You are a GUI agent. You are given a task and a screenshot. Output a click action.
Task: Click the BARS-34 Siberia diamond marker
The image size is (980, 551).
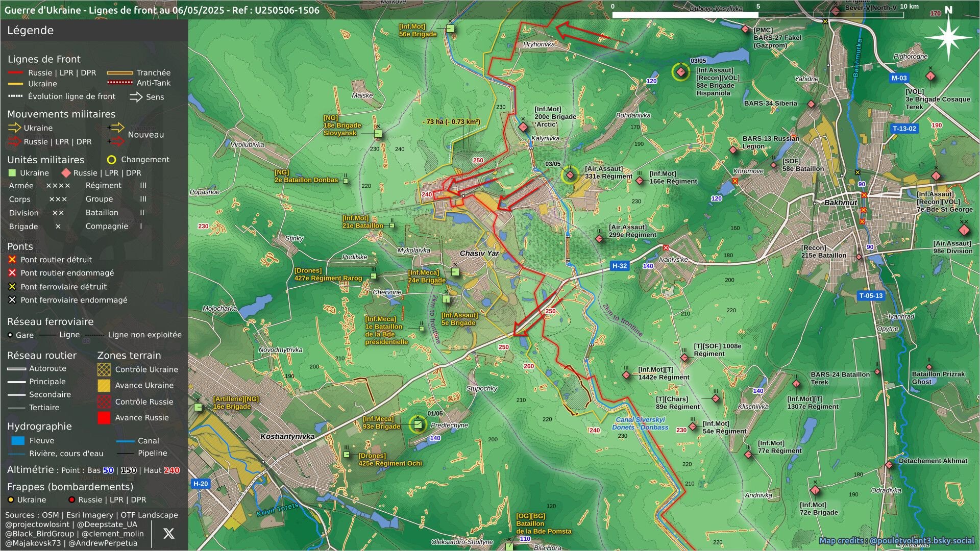tap(811, 104)
